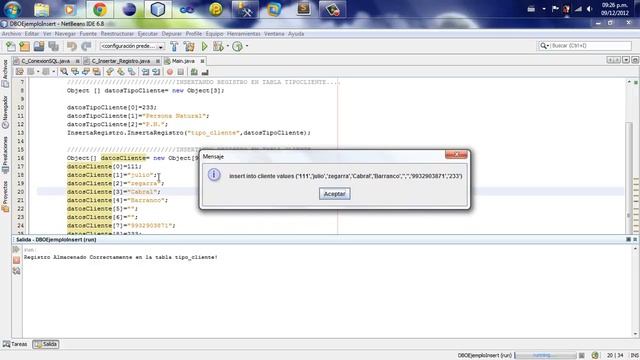
Task: Profile main project icon
Action: point(237,47)
